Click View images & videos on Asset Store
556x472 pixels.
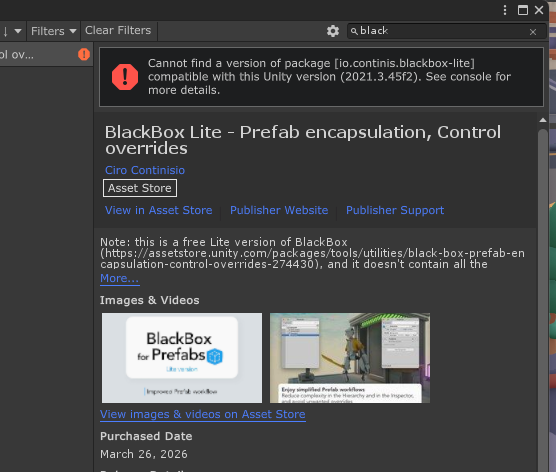coord(203,415)
